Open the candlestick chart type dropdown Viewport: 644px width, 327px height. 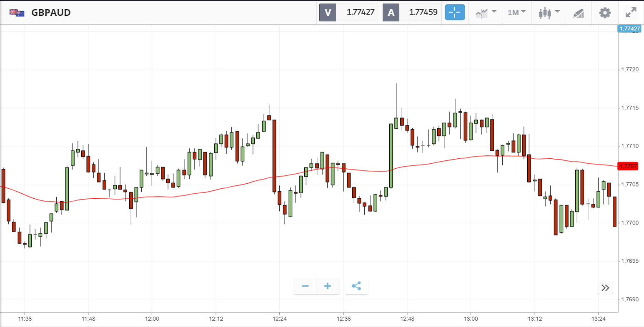549,12
